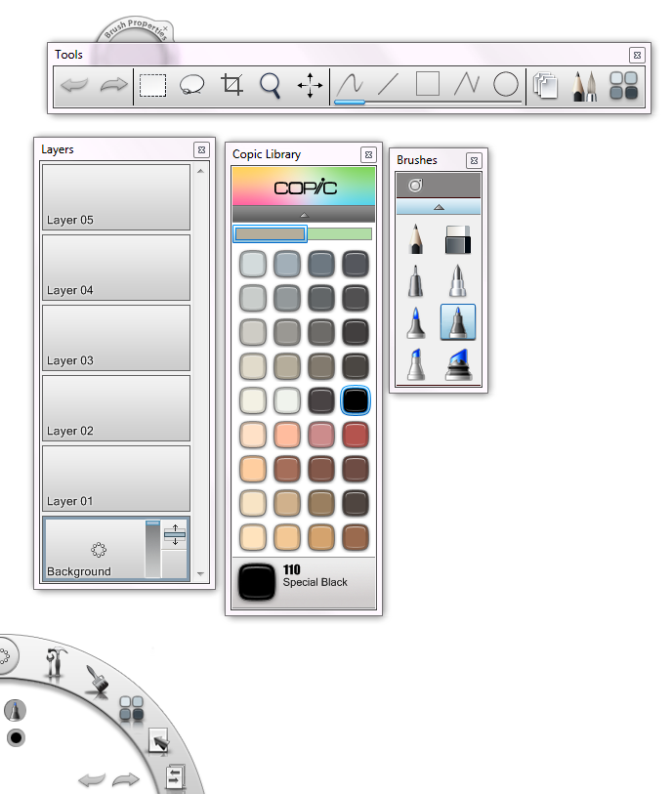This screenshot has height=794, width=672.
Task: Select the lasso selection tool
Action: click(191, 85)
